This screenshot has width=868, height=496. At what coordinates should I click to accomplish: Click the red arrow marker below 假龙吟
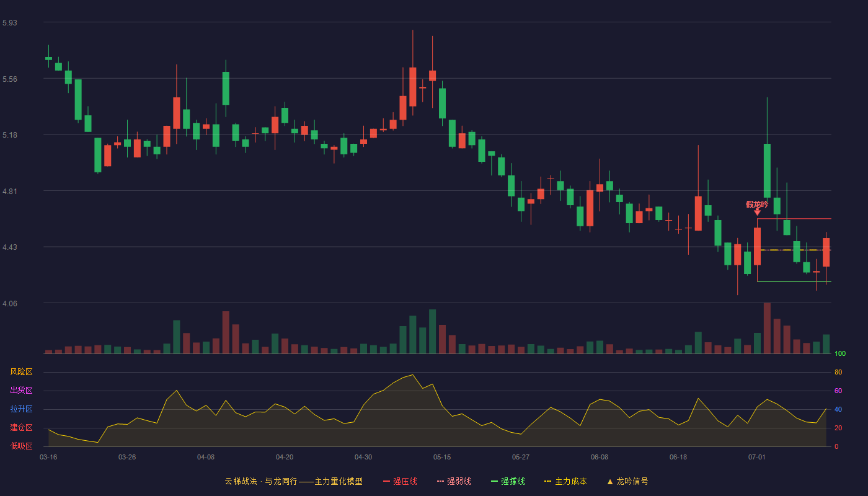point(757,212)
